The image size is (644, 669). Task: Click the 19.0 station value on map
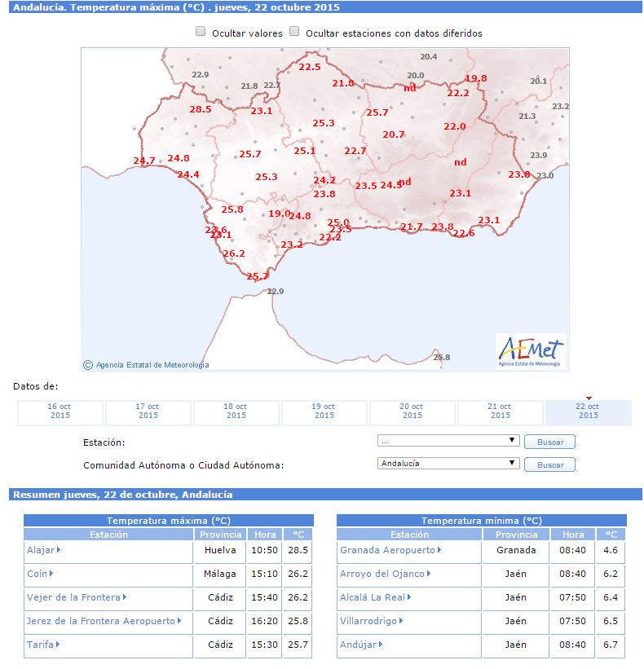tap(280, 213)
